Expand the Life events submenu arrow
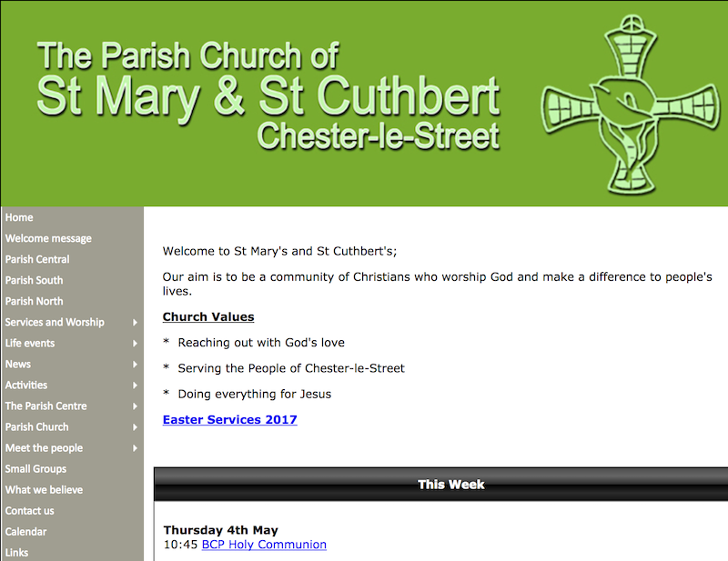This screenshot has height=561, width=728. click(x=135, y=344)
